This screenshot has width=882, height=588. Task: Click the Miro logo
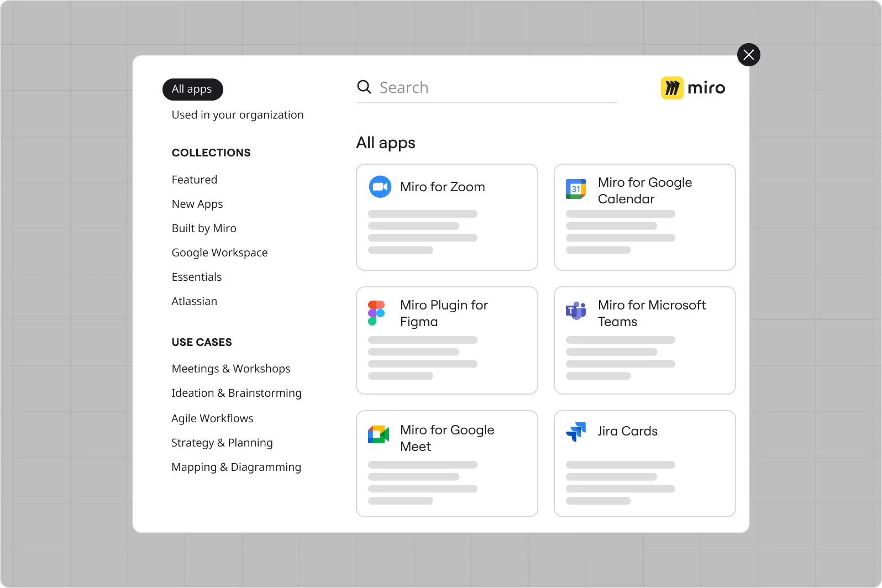pyautogui.click(x=693, y=88)
